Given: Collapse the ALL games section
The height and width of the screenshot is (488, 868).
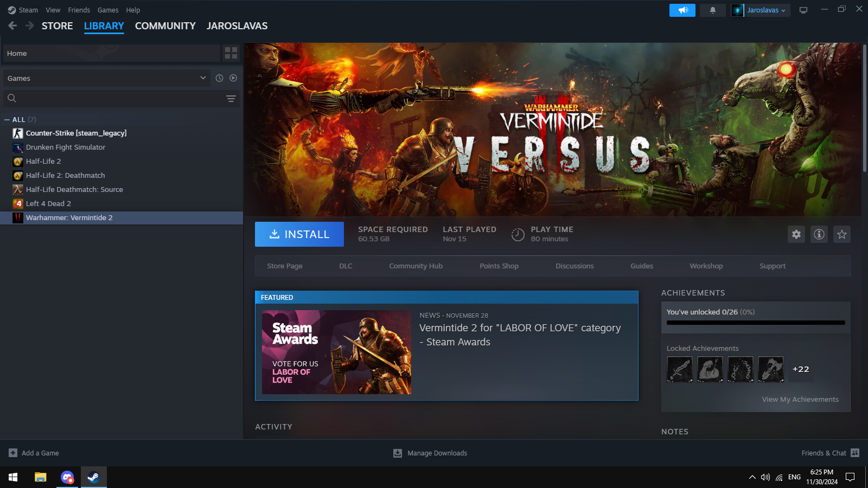Looking at the screenshot, I should tap(7, 120).
